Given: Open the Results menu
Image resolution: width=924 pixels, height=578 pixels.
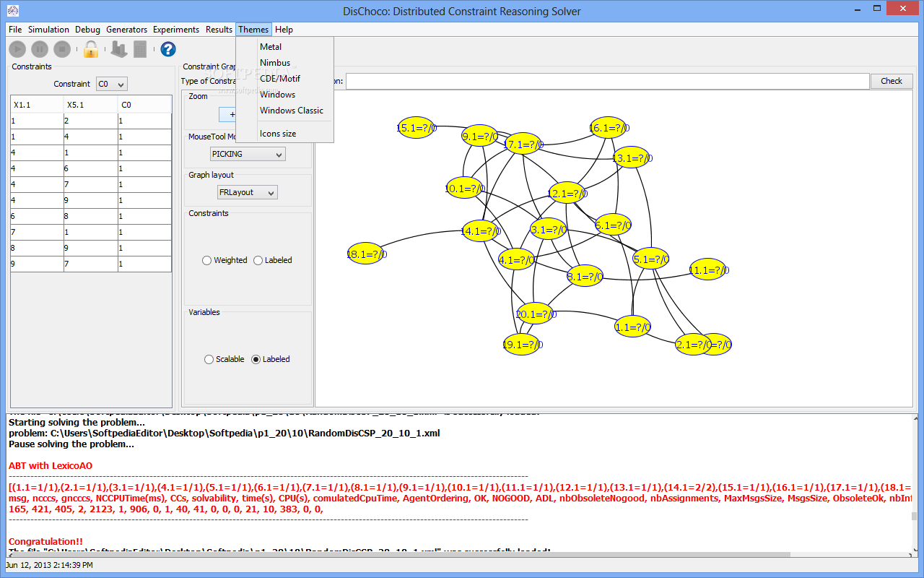Looking at the screenshot, I should (219, 30).
